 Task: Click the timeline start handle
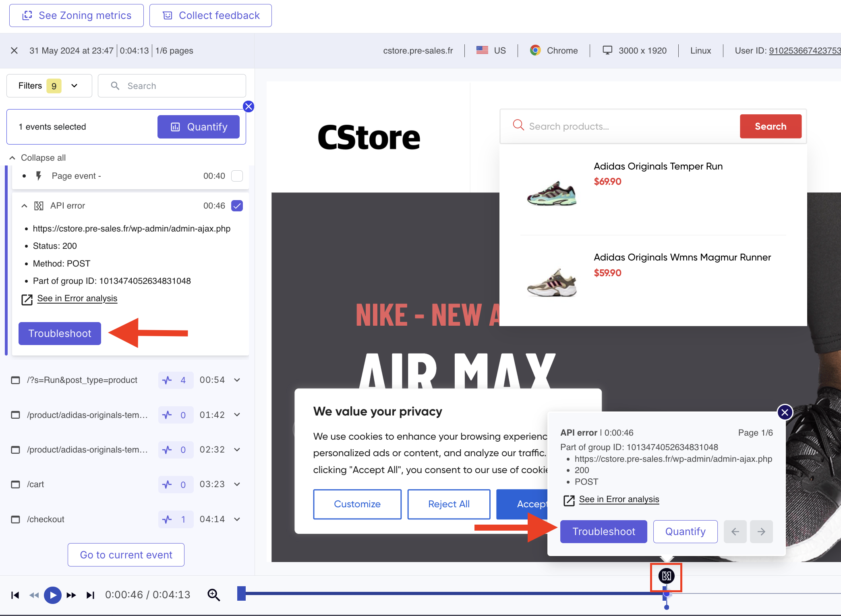(x=241, y=593)
